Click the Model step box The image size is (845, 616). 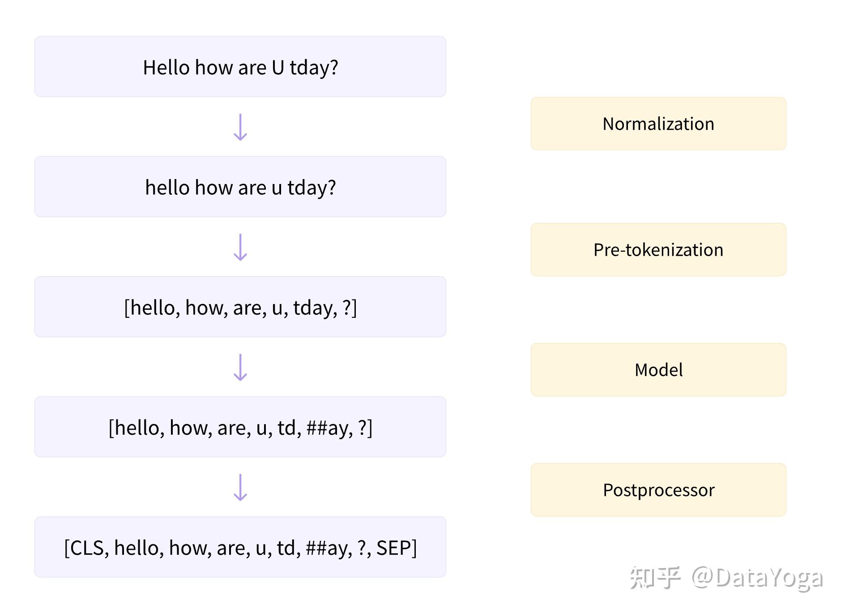click(x=658, y=370)
